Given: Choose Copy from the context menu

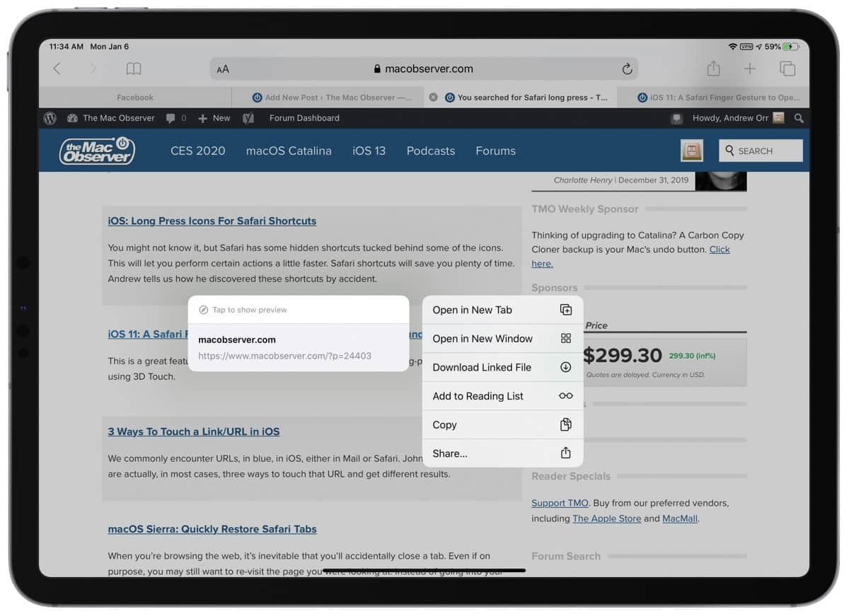Looking at the screenshot, I should point(503,424).
